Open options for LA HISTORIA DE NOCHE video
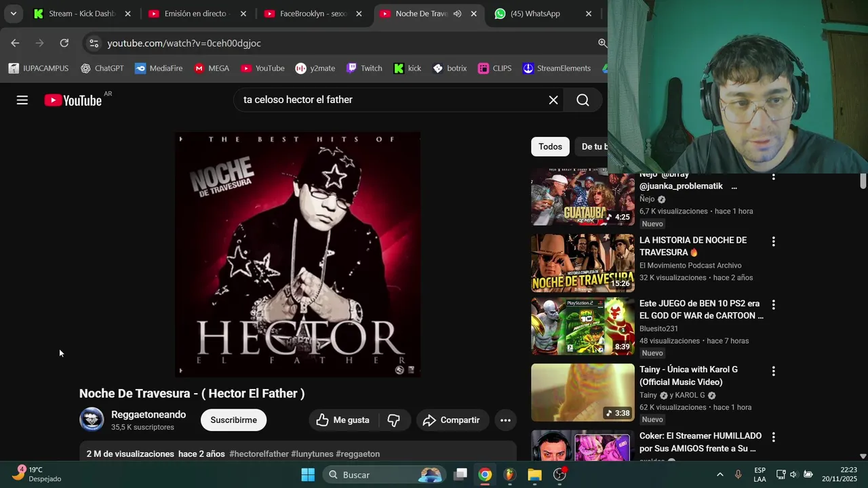Screen dimensions: 868x488 click(773, 241)
